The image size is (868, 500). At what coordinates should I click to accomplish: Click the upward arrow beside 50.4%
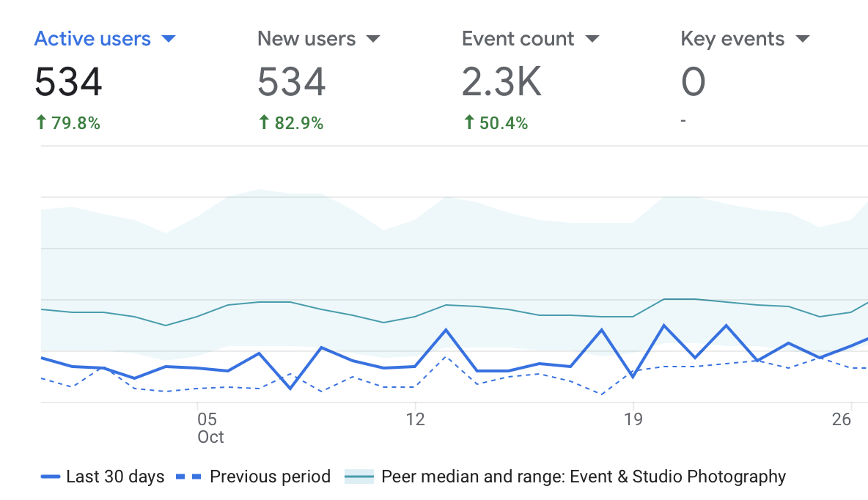(x=468, y=122)
